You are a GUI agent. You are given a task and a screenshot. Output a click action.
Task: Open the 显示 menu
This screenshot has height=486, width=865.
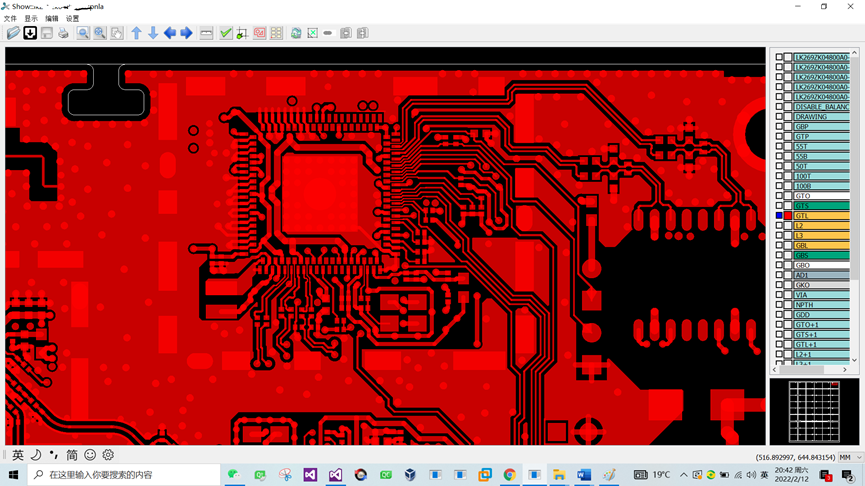pyautogui.click(x=31, y=18)
